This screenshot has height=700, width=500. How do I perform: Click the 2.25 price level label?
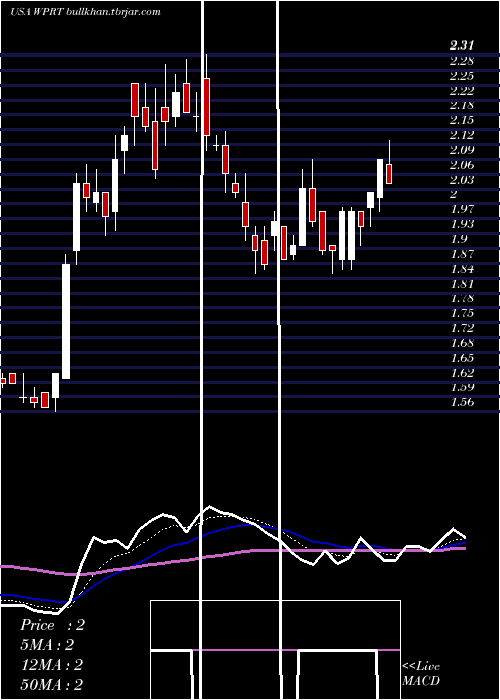462,75
